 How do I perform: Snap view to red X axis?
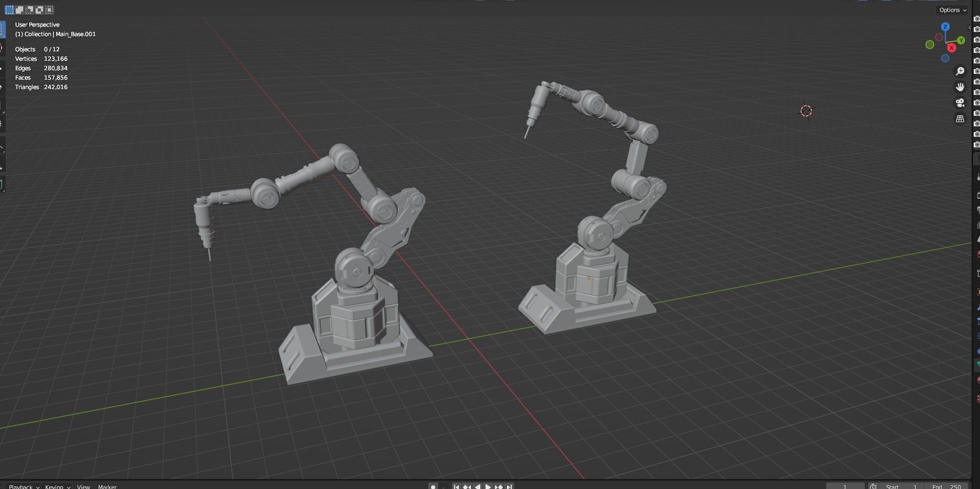[x=951, y=48]
